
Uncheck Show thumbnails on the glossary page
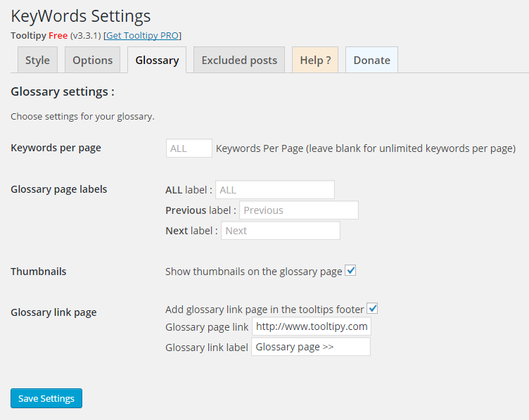tap(350, 271)
